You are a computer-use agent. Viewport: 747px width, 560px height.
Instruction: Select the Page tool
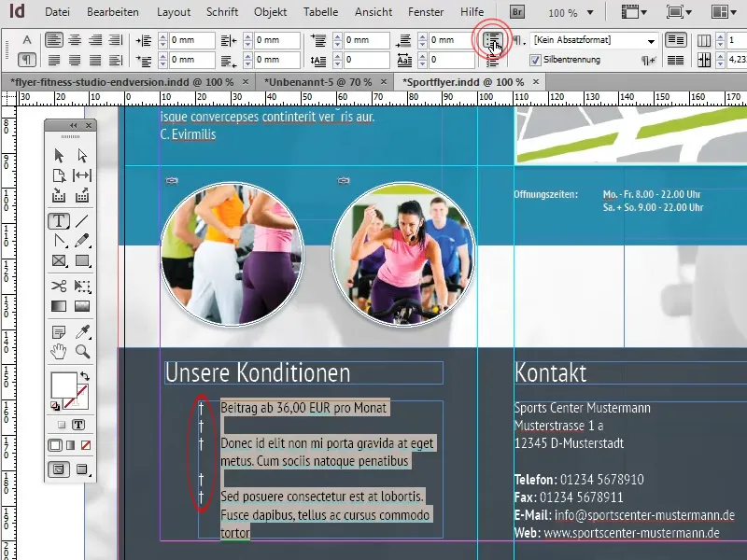(59, 175)
